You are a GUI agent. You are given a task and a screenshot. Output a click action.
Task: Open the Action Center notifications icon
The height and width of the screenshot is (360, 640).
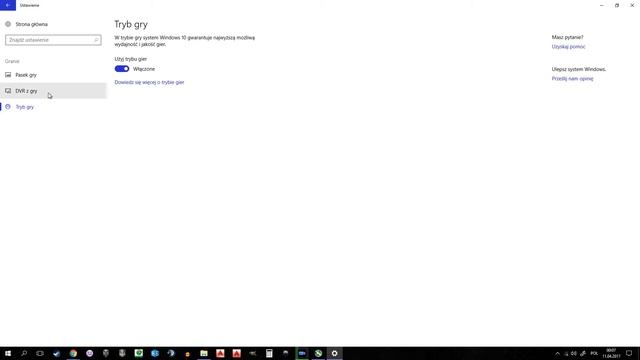point(629,353)
